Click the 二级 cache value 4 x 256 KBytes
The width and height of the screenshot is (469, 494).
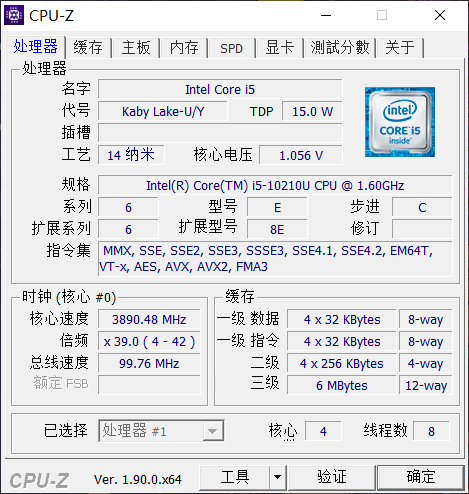pos(342,363)
